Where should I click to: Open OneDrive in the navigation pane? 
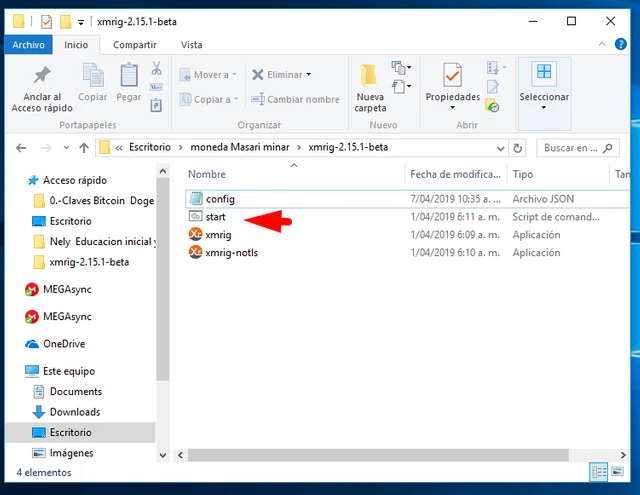coord(55,344)
